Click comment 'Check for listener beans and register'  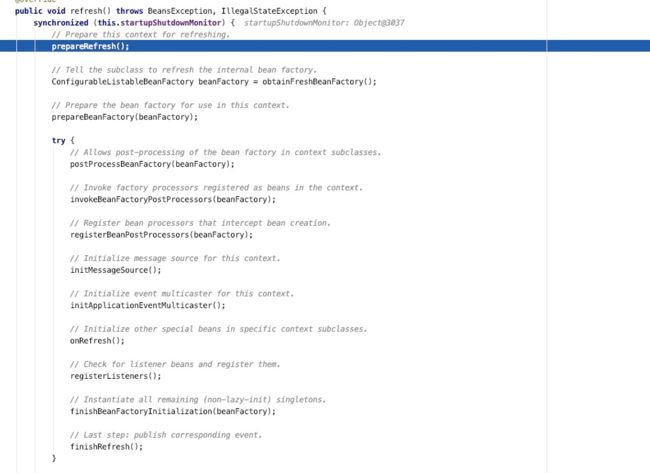[175, 364]
